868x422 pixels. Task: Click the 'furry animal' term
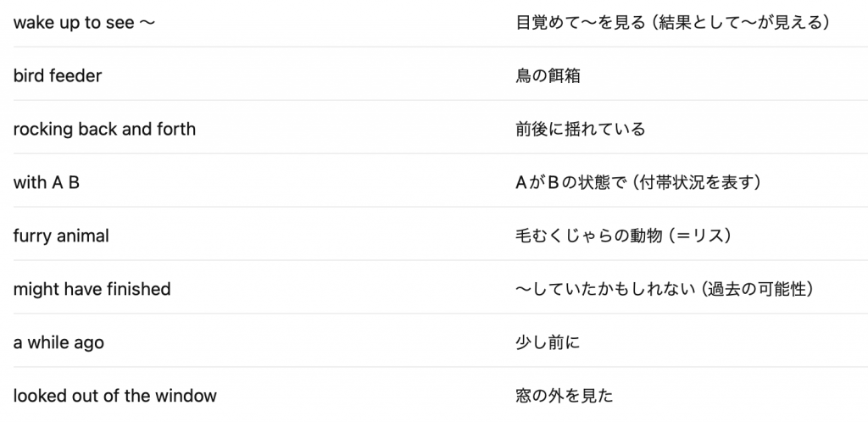61,236
